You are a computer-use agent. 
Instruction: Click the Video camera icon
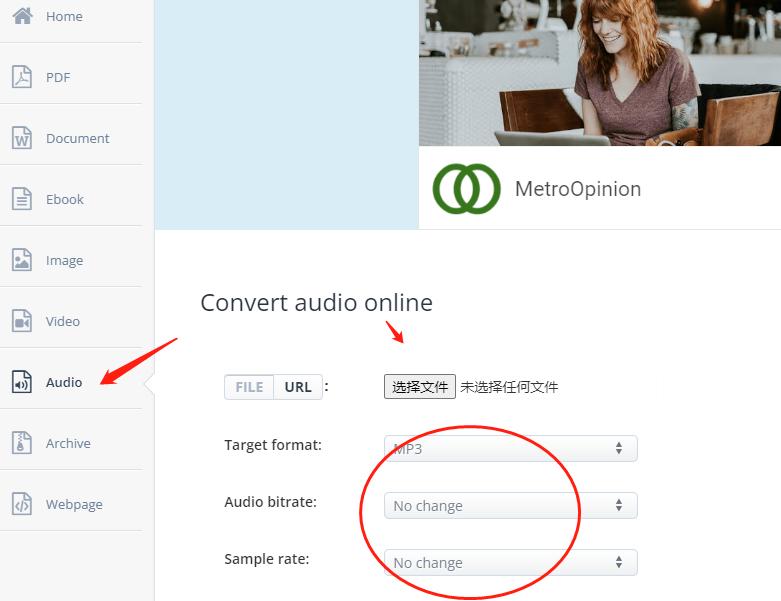(22, 321)
